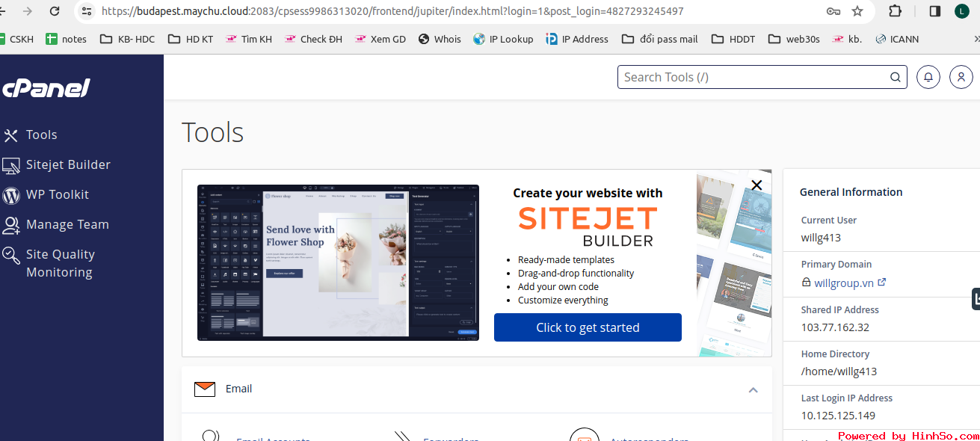Open the kb. bookmark

(847, 39)
